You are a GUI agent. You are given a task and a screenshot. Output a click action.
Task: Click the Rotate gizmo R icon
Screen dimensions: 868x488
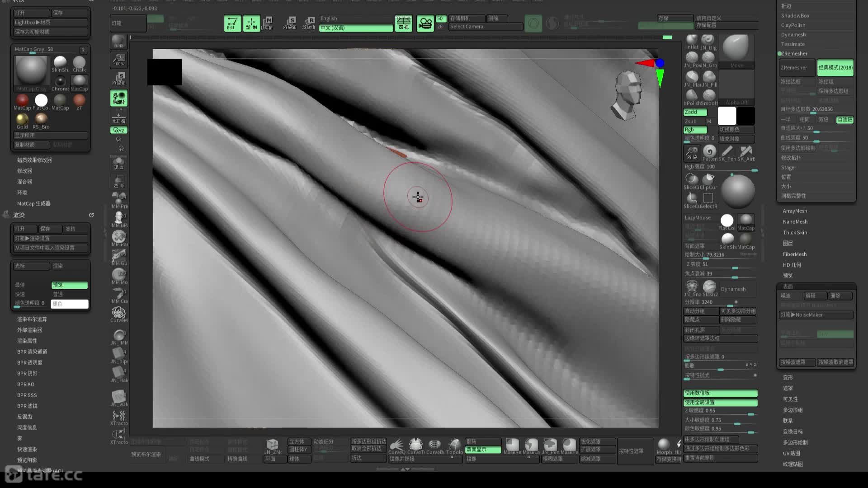tap(309, 23)
